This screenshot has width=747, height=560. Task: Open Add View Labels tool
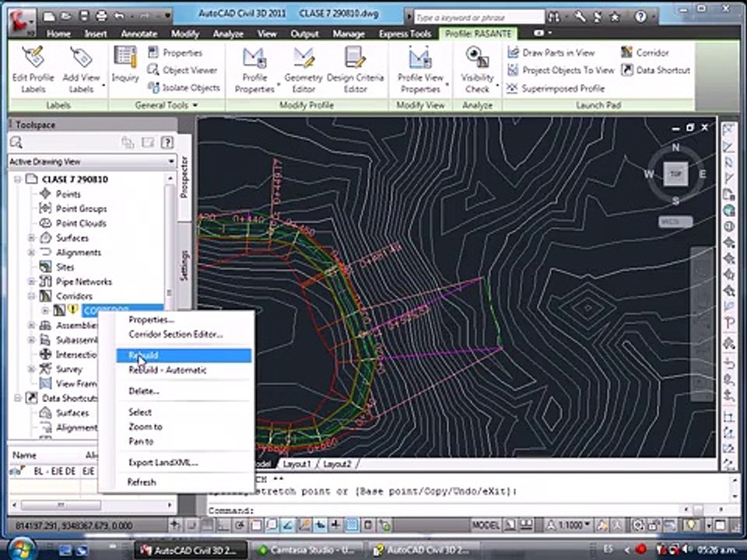[81, 69]
